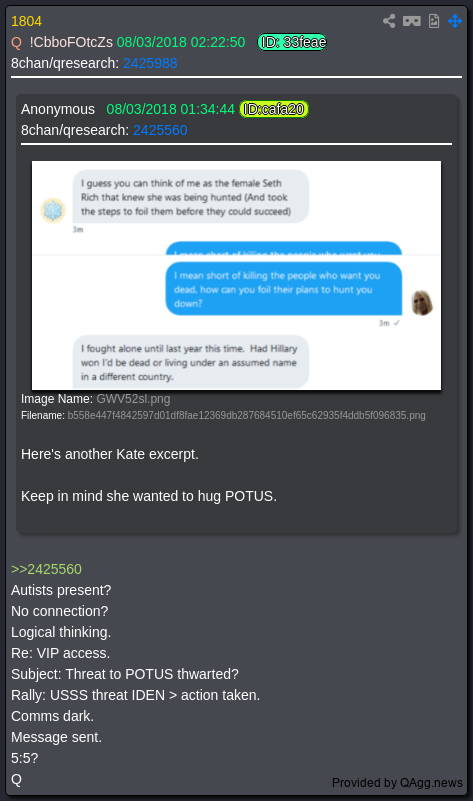Click the snowflake avatar in chat image

(53, 210)
